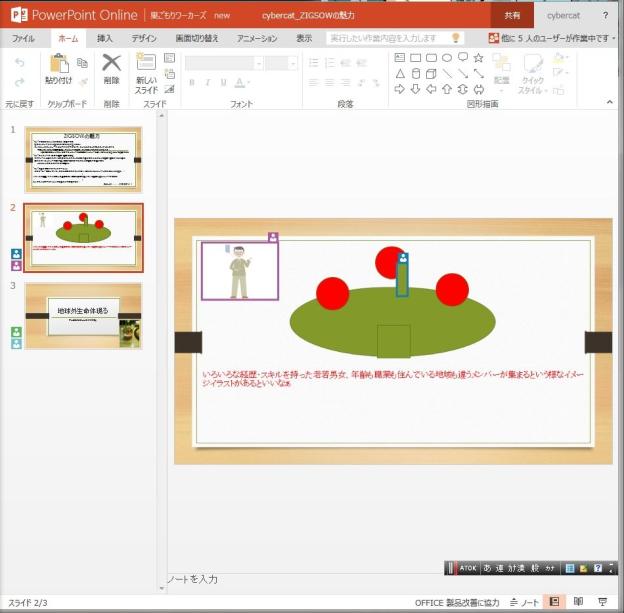
Task: Open ATOK help question mark icon
Action: 597,568
